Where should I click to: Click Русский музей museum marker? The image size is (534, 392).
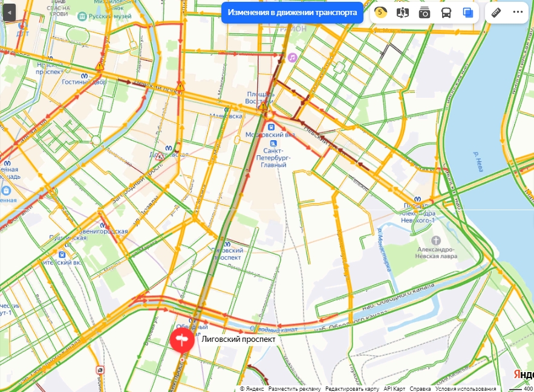(x=82, y=16)
